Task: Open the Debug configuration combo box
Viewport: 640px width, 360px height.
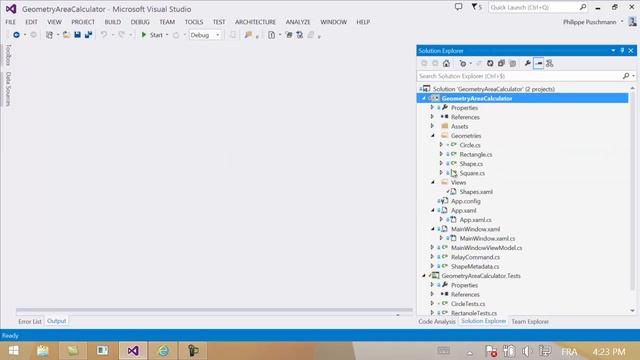Action: click(205, 35)
